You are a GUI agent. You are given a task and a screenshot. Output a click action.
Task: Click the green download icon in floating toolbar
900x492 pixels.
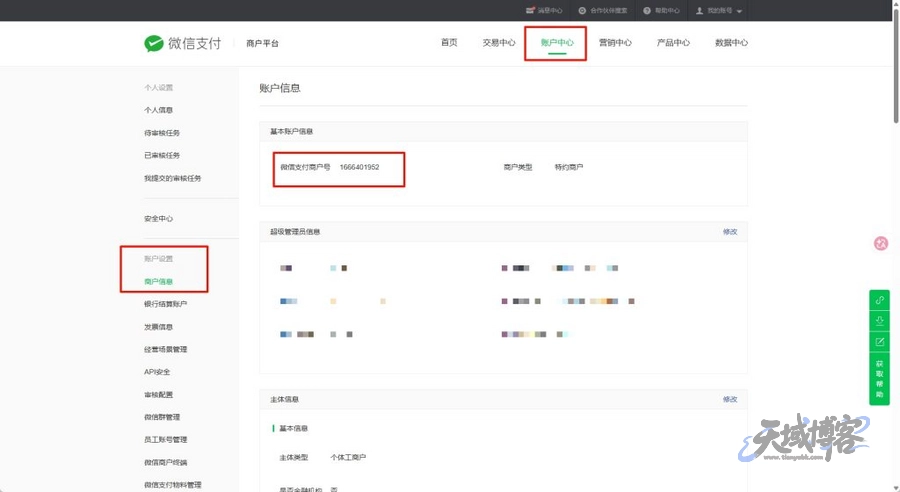[x=879, y=321]
